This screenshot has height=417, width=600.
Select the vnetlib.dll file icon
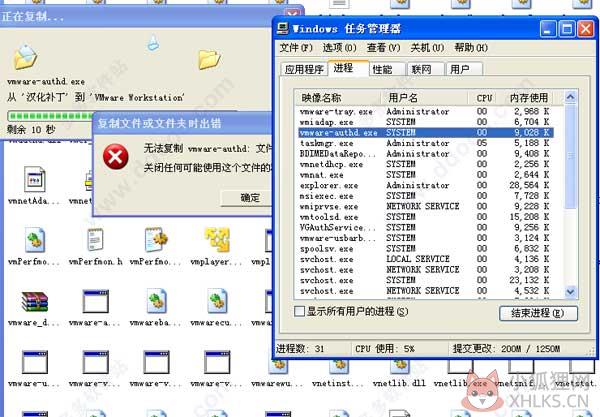pos(399,367)
